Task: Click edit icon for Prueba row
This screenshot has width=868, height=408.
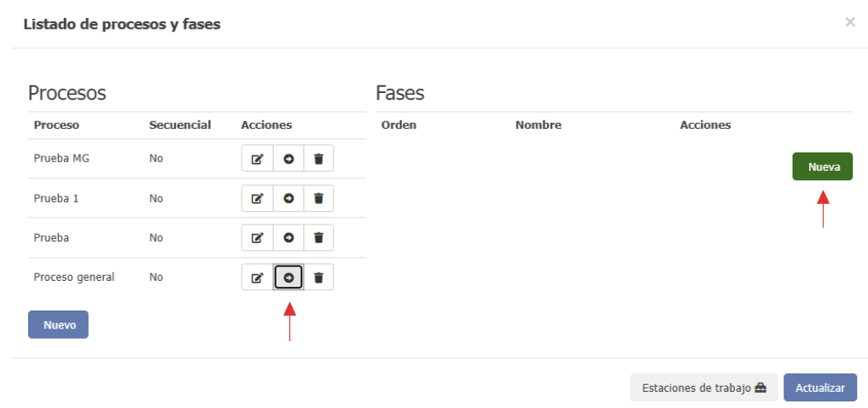Action: tap(258, 237)
